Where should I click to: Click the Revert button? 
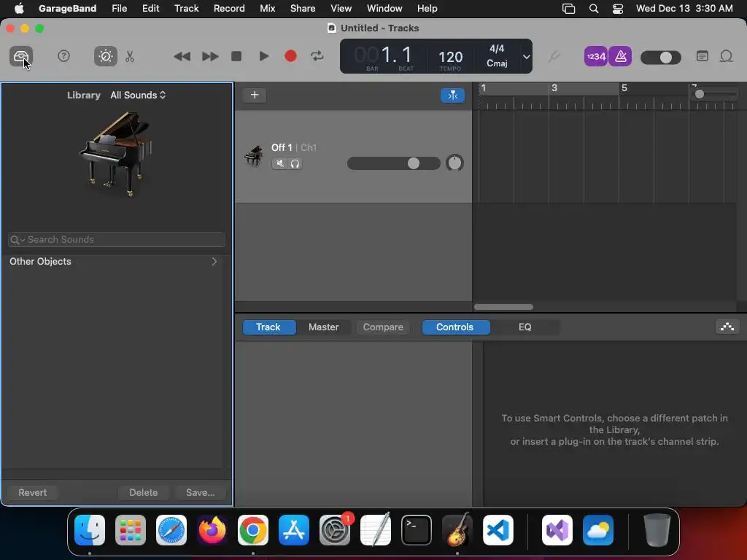(x=32, y=492)
